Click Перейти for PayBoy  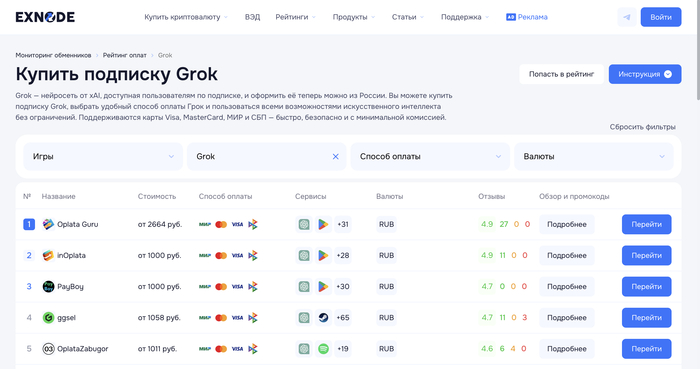(646, 286)
